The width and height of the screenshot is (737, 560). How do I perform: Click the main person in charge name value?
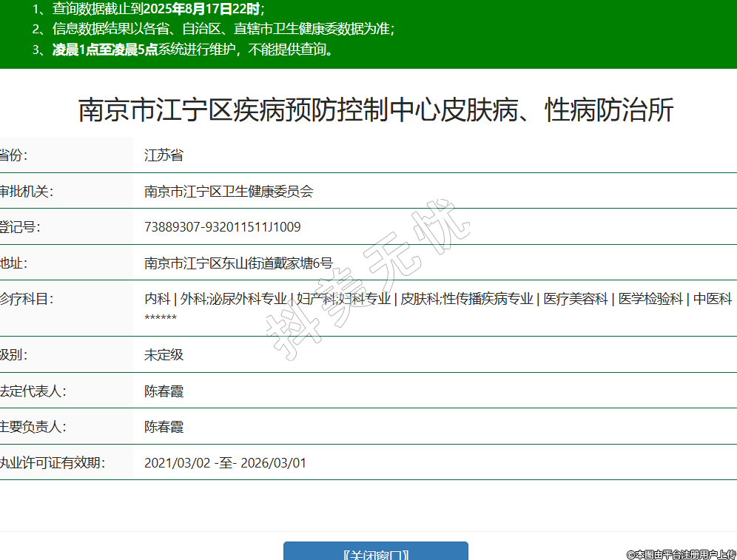pyautogui.click(x=164, y=427)
